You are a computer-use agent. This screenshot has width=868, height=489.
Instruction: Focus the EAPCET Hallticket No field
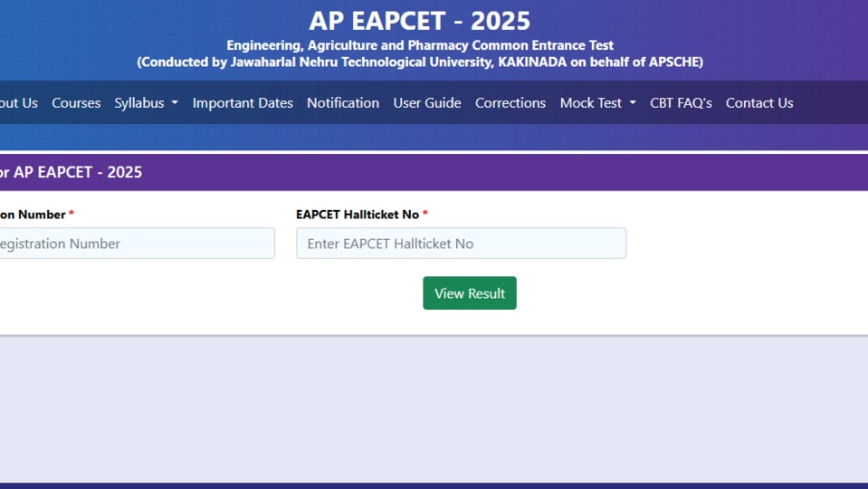(x=461, y=243)
